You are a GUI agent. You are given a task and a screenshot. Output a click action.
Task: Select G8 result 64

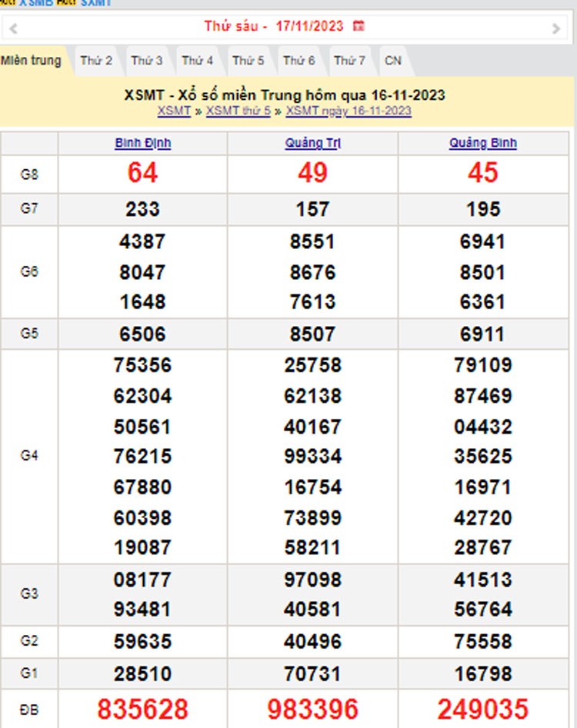pos(142,173)
